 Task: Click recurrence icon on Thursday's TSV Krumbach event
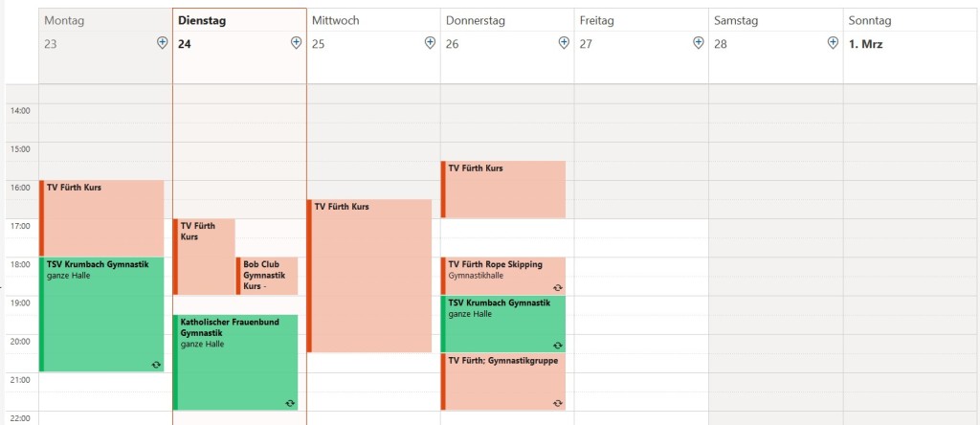tap(558, 345)
